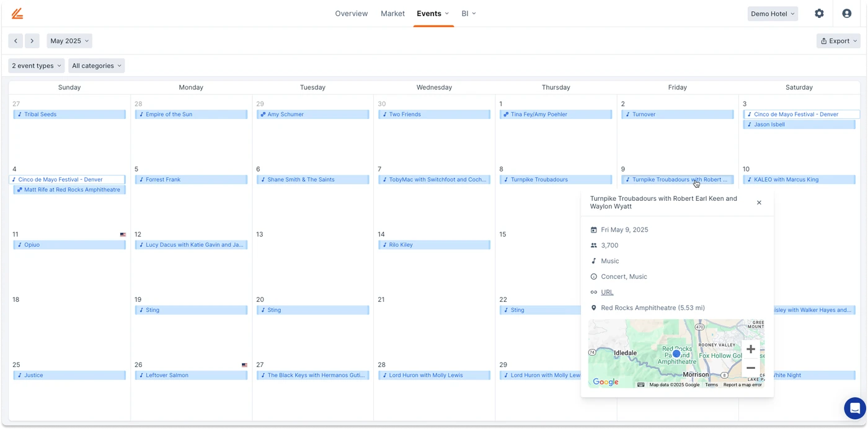Open the Amy Schumer event
Image resolution: width=868 pixels, height=429 pixels.
(312, 115)
